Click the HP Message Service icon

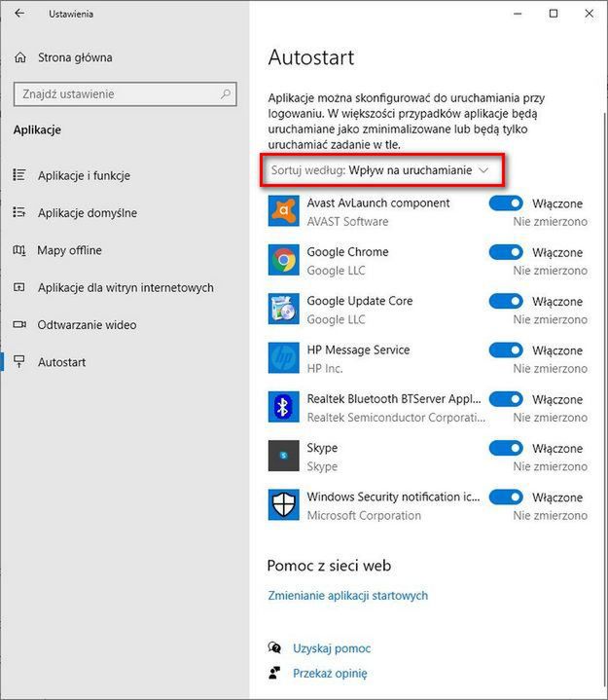pos(283,357)
